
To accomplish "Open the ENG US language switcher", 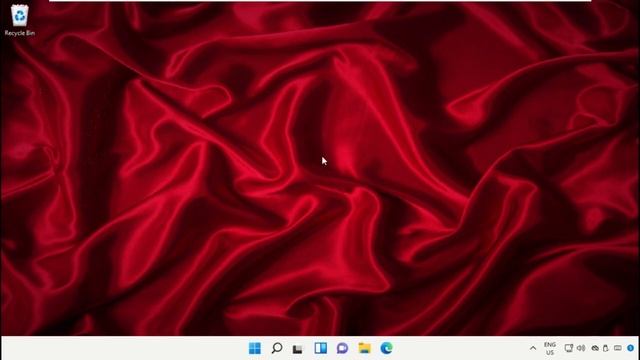I will pyautogui.click(x=550, y=349).
